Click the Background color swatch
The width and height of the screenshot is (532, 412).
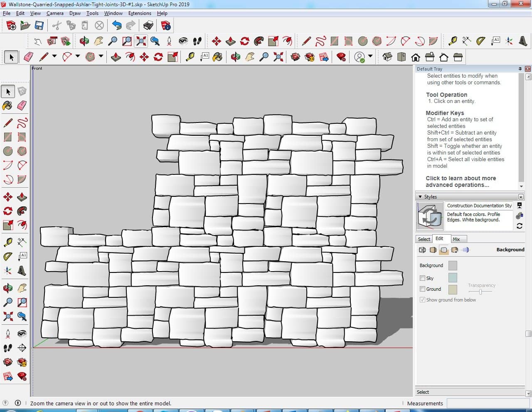pos(453,265)
